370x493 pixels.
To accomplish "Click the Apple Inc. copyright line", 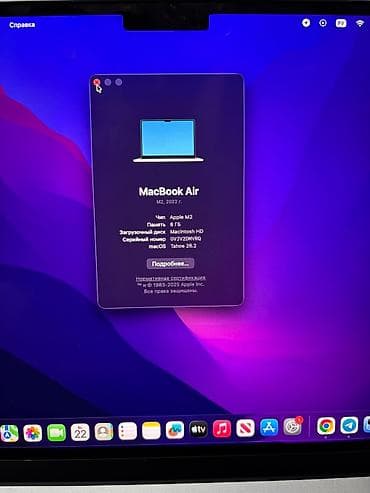I will click(170, 285).
